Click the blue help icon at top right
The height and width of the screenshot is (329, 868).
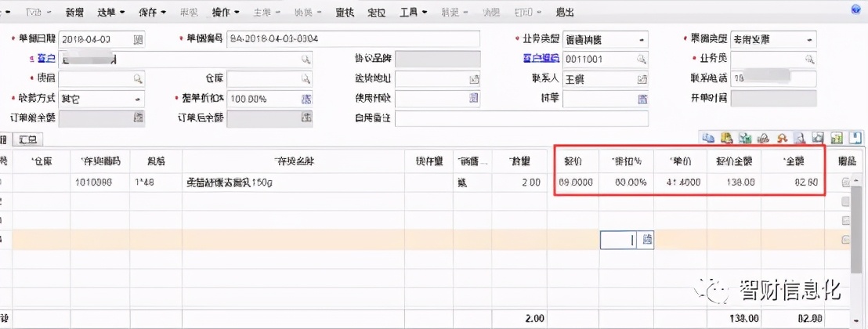coord(857,12)
